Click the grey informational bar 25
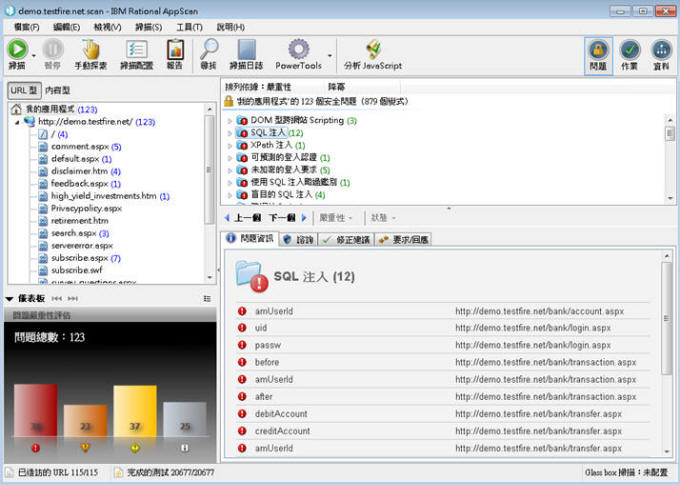Viewport: 680px width, 485px height. pyautogui.click(x=185, y=419)
